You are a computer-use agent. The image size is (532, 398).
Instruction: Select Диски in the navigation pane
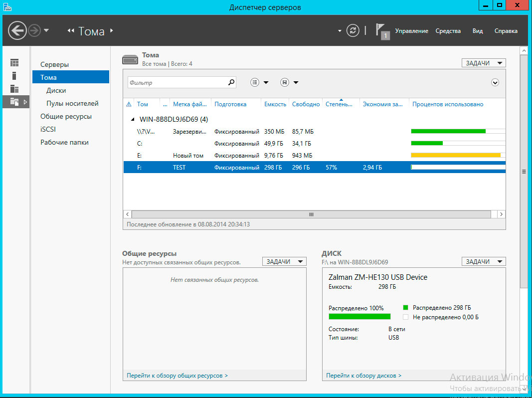pyautogui.click(x=56, y=90)
